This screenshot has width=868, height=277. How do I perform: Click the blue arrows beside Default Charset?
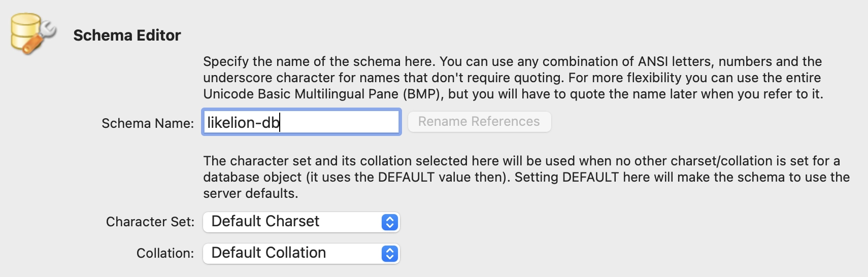[x=389, y=222]
